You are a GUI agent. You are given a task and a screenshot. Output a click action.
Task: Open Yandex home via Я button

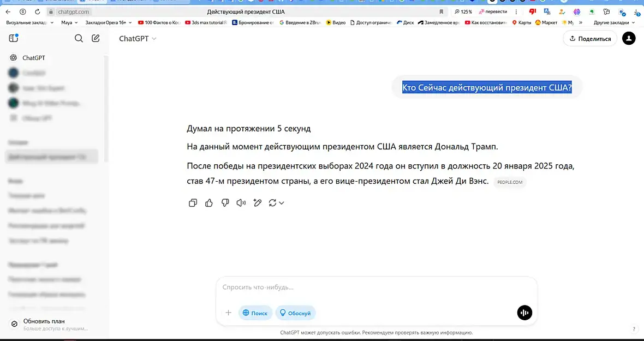pos(23,11)
